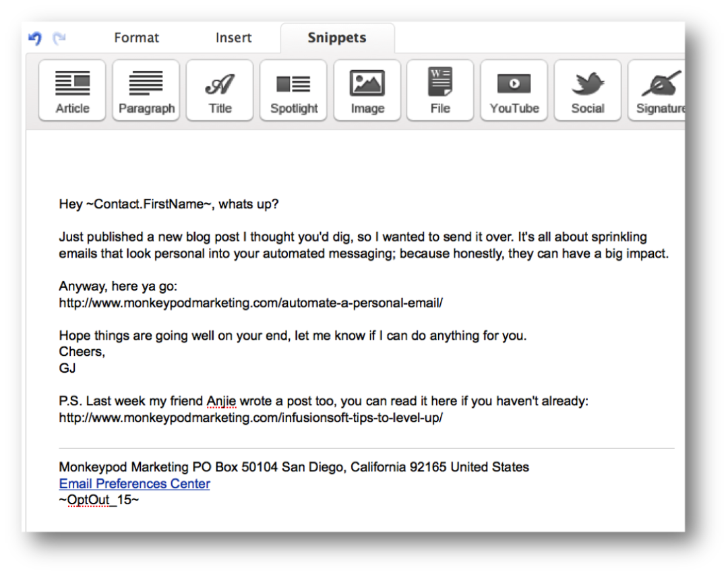Viewport: 728px width, 575px height.
Task: Redo the last change
Action: [59, 38]
